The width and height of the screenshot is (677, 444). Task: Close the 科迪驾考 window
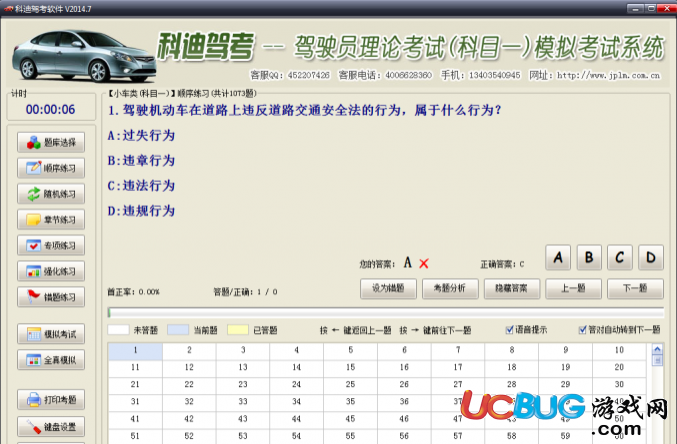[667, 8]
